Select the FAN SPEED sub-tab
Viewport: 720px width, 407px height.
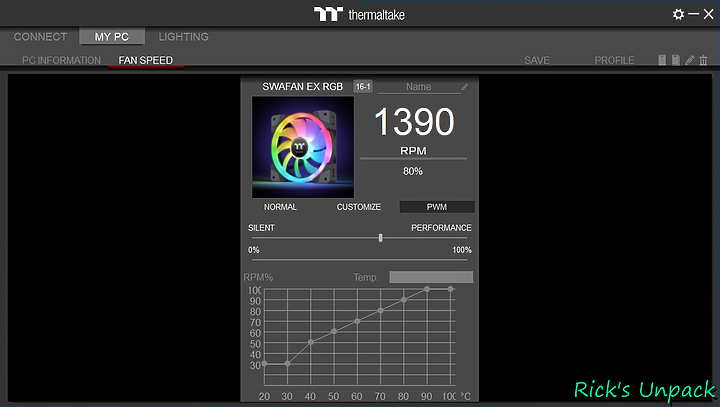point(146,60)
